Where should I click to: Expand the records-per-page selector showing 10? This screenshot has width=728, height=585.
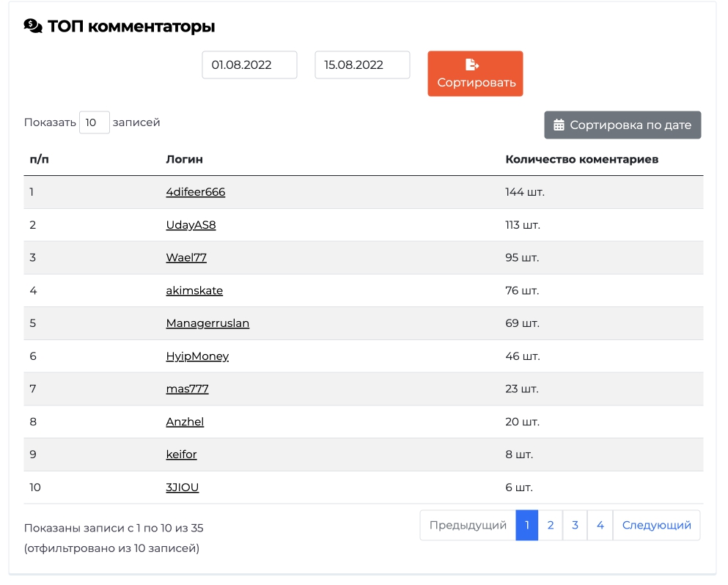click(x=95, y=122)
